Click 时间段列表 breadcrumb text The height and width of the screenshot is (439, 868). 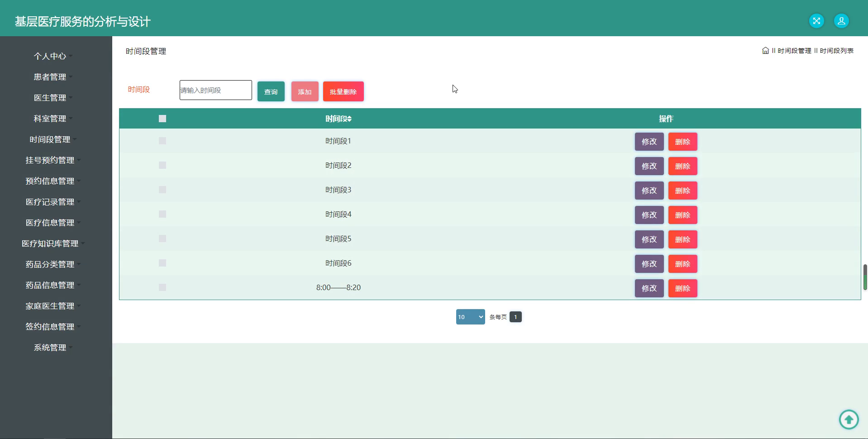pos(836,51)
